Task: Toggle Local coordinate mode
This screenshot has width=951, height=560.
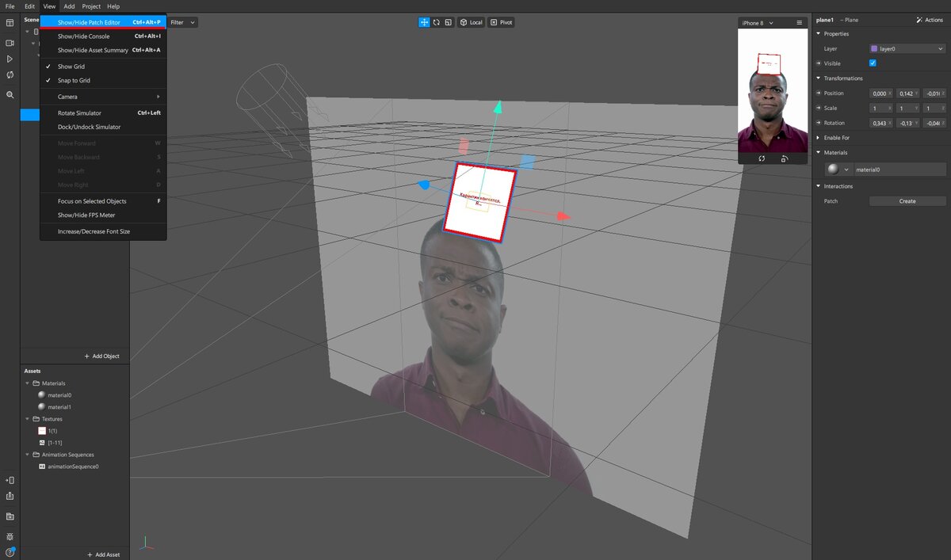Action: tap(471, 22)
